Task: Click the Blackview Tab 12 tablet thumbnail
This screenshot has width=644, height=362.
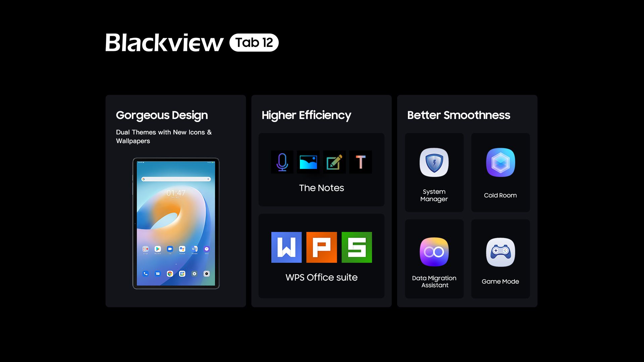Action: click(176, 223)
